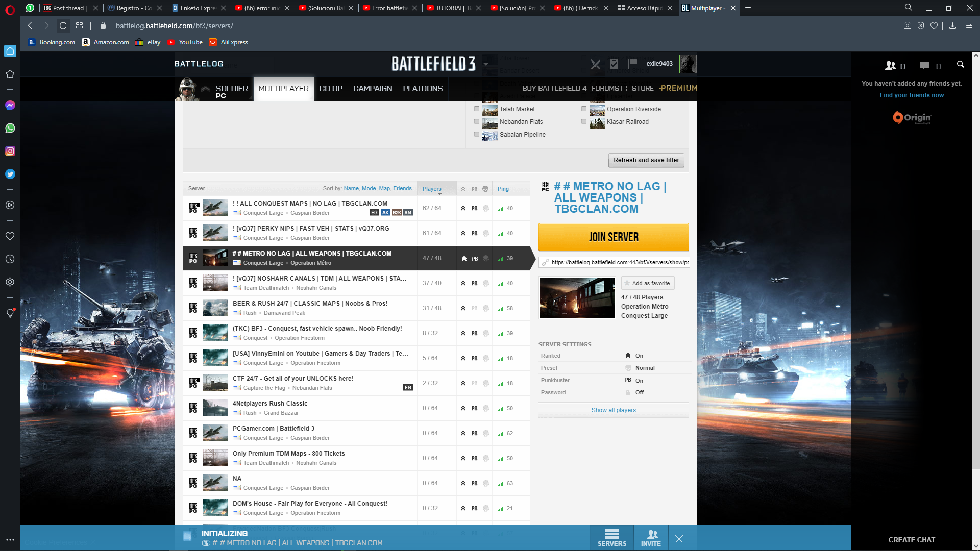
Task: Open Opera settings gear in sidebar
Action: click(x=10, y=282)
